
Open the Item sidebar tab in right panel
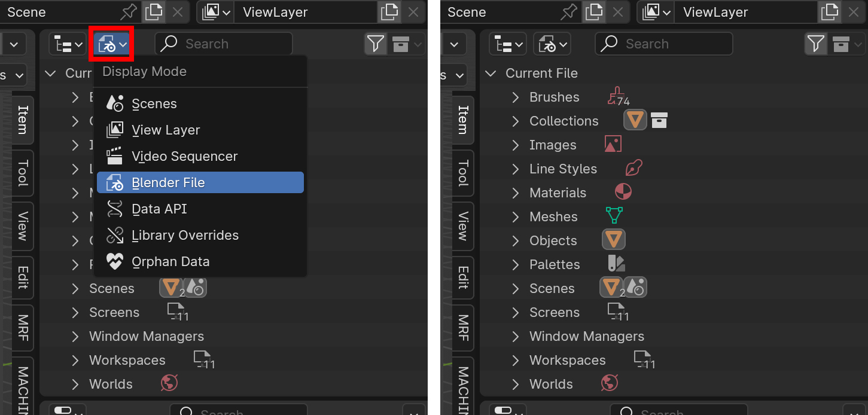[x=463, y=120]
